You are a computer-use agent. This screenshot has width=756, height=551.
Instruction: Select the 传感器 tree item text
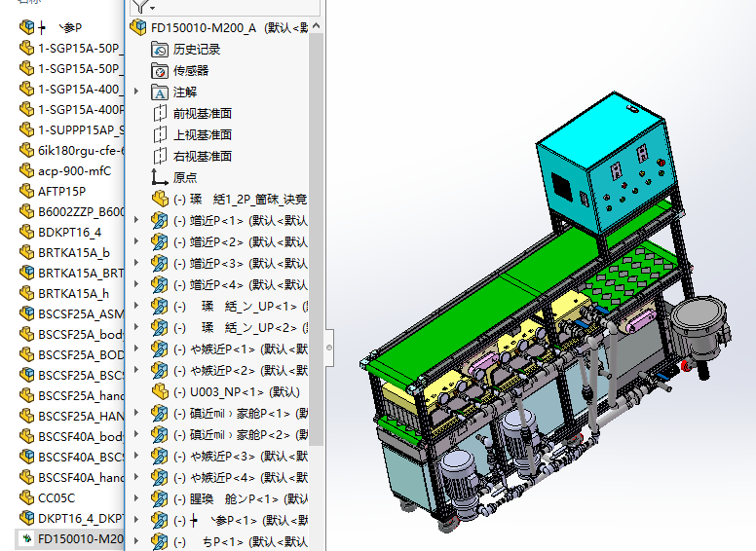(x=191, y=71)
